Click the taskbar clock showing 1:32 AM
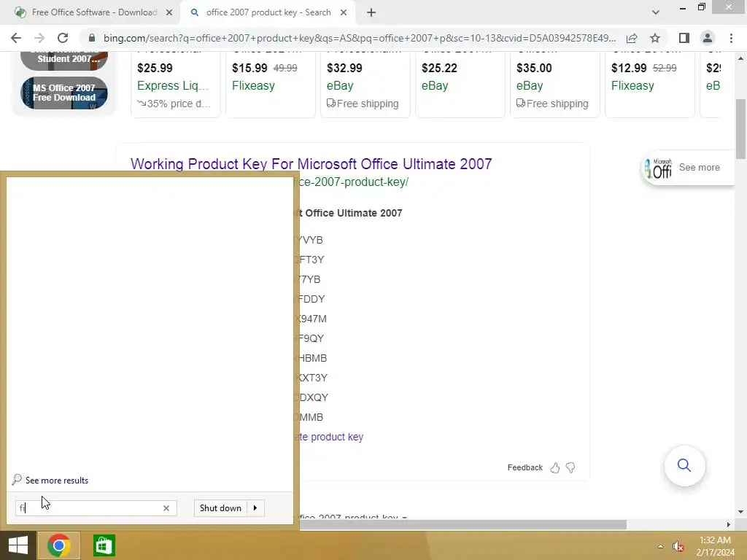Screen dimensions: 747x560 pos(715,546)
